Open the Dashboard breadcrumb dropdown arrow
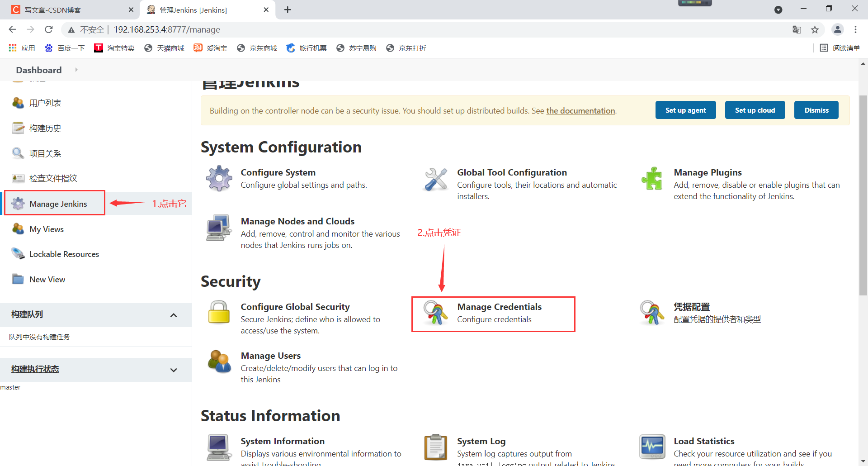Viewport: 868px width, 466px height. click(x=76, y=70)
